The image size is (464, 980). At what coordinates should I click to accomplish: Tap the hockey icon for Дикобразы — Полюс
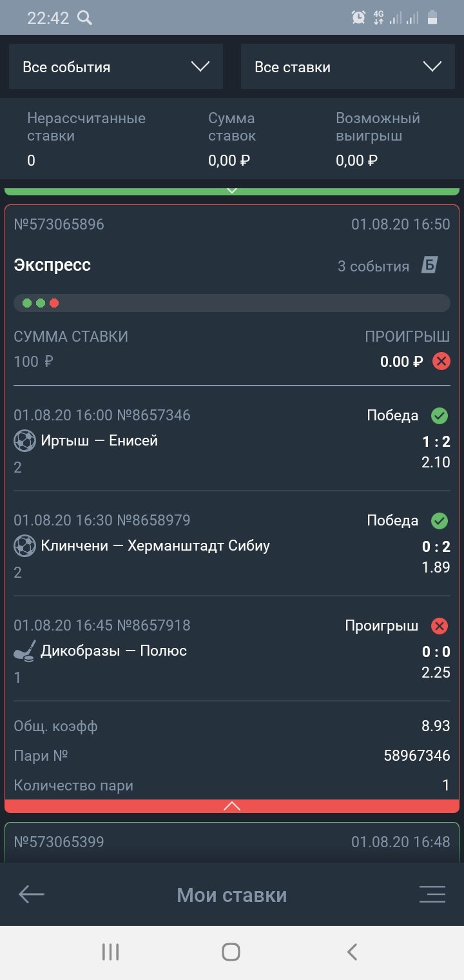pyautogui.click(x=24, y=652)
